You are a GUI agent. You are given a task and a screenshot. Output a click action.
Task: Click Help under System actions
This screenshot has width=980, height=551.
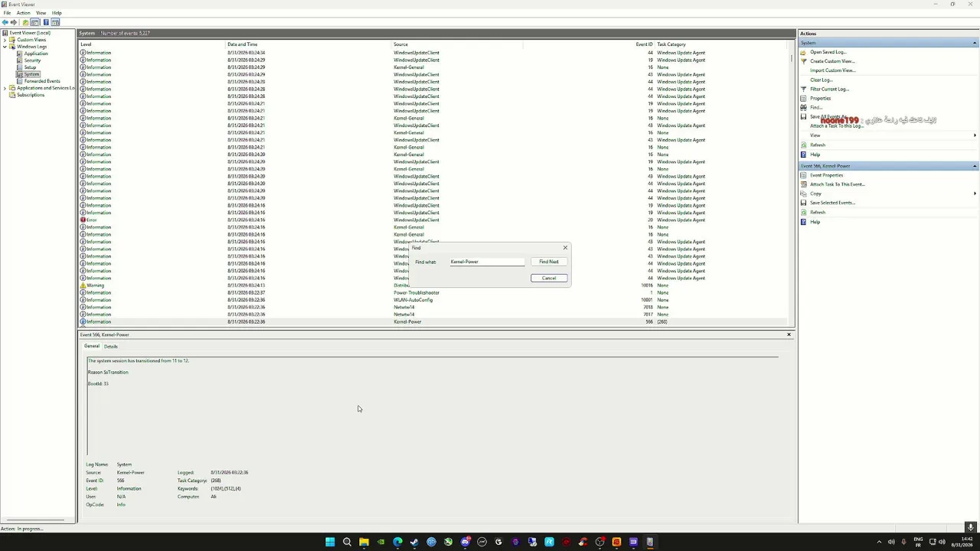tap(815, 155)
